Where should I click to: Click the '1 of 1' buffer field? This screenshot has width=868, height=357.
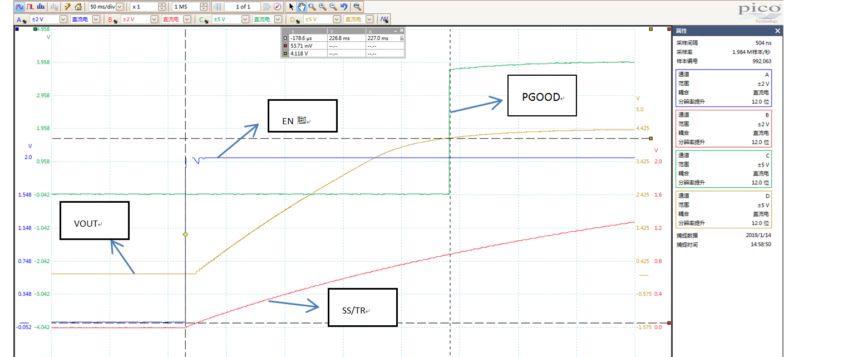coord(243,7)
